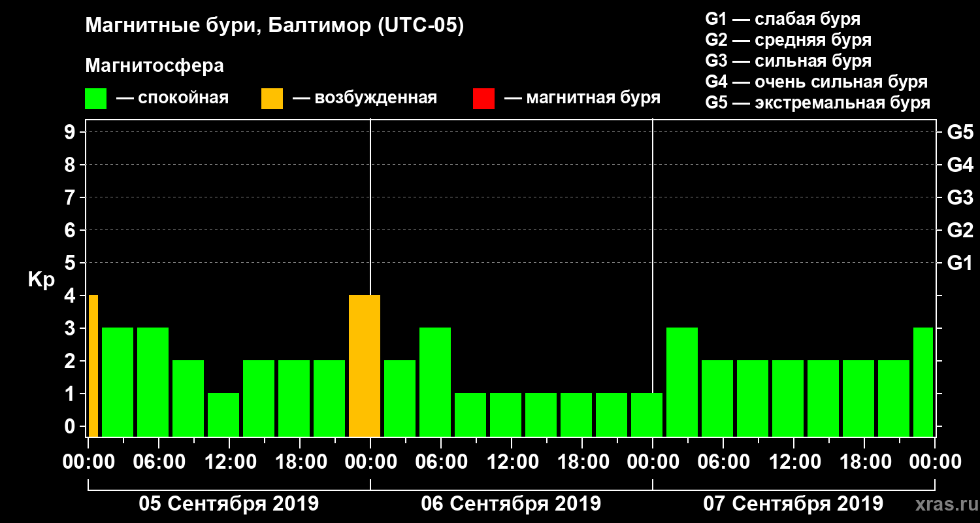The image size is (980, 523).
Task: Click the only Kp 2 bar on 06 Сентября
Action: coord(400,399)
